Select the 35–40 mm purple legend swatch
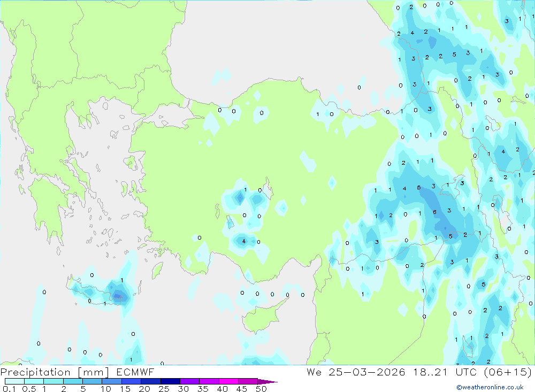This screenshot has height=392, width=535. (x=209, y=381)
